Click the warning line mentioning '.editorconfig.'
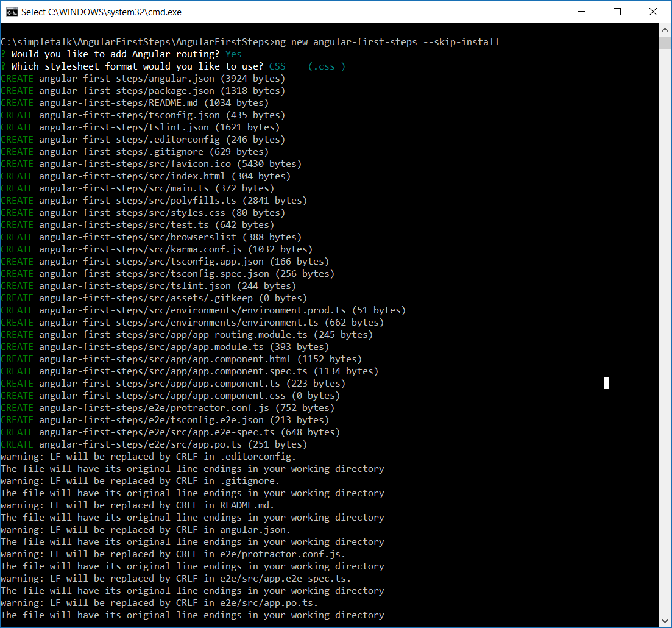This screenshot has height=628, width=672. (x=149, y=457)
